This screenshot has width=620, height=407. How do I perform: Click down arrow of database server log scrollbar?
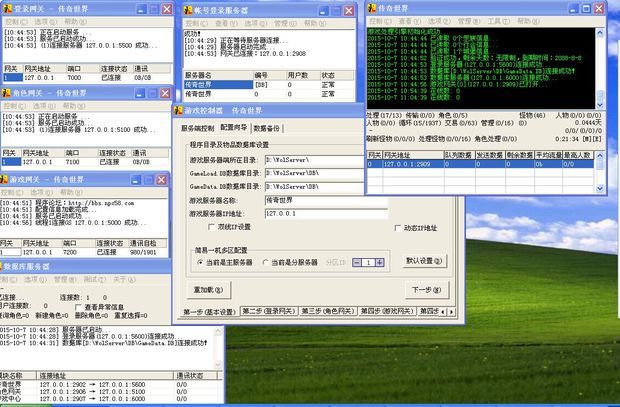click(x=218, y=365)
